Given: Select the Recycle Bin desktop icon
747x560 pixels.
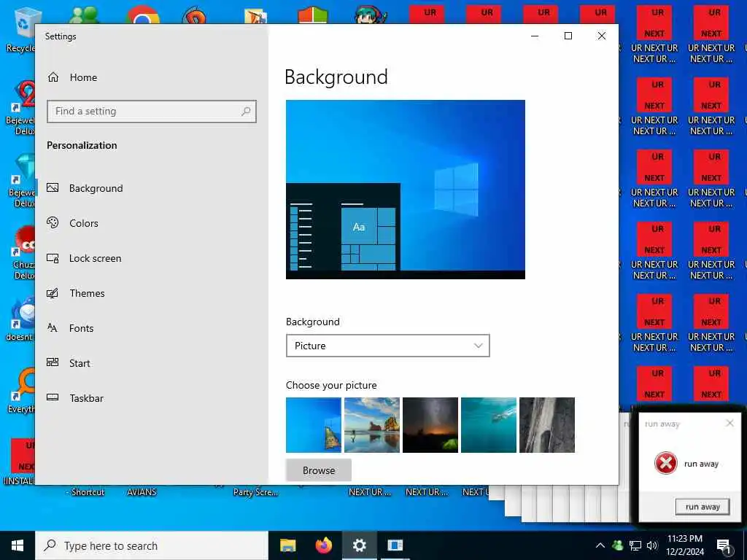Looking at the screenshot, I should (x=23, y=29).
